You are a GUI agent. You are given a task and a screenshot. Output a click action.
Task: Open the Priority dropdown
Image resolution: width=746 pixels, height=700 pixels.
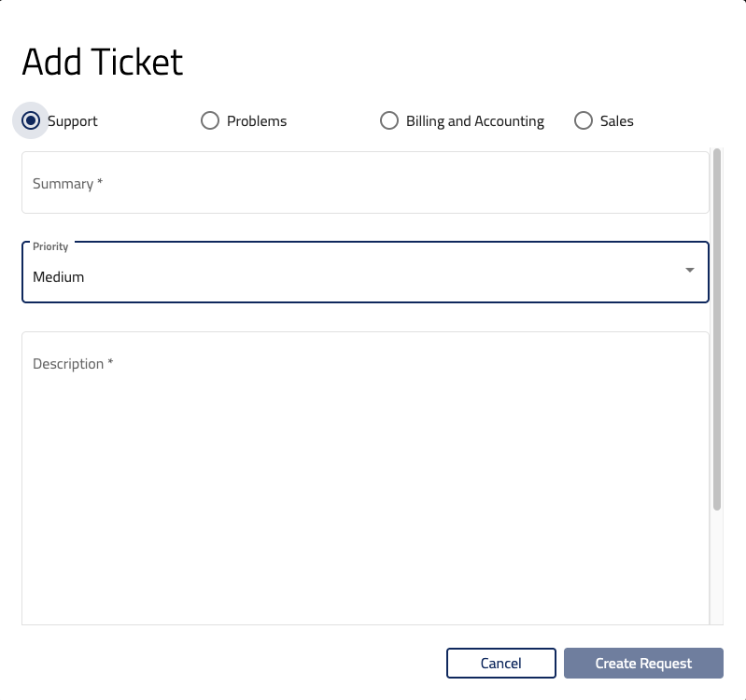click(x=365, y=276)
